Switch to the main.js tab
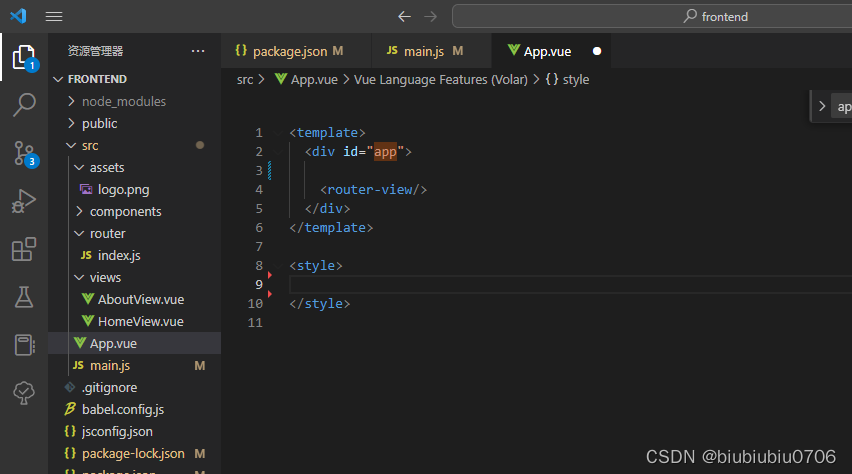Viewport: 852px width, 474px height. (423, 50)
